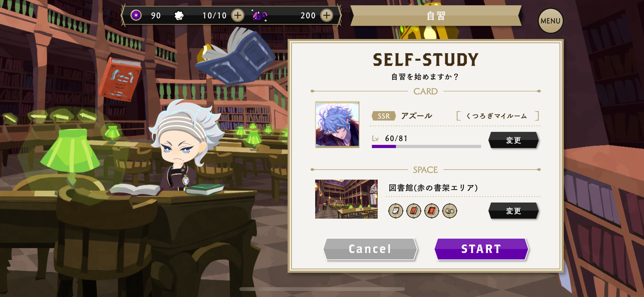Viewport: 644px width, 297px height.
Task: Tap the second red book reward icon
Action: 432,211
